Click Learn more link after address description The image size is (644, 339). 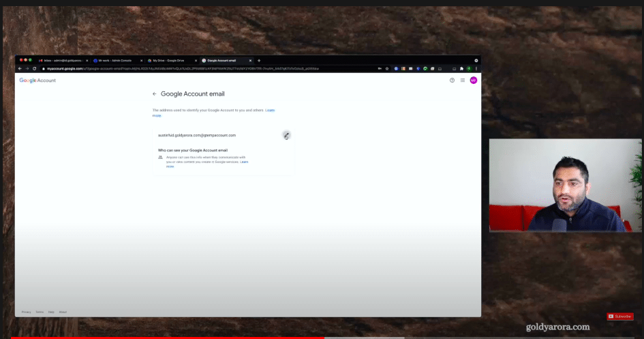tap(270, 110)
